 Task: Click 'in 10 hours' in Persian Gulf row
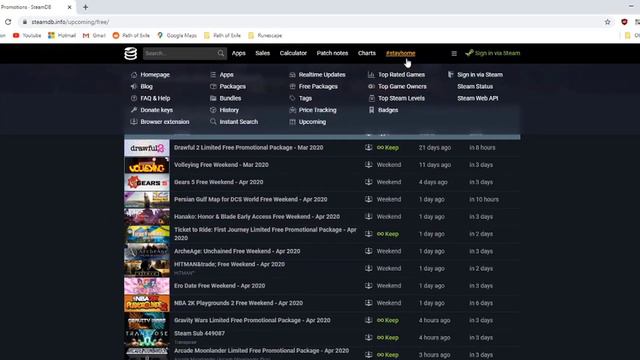(484, 199)
